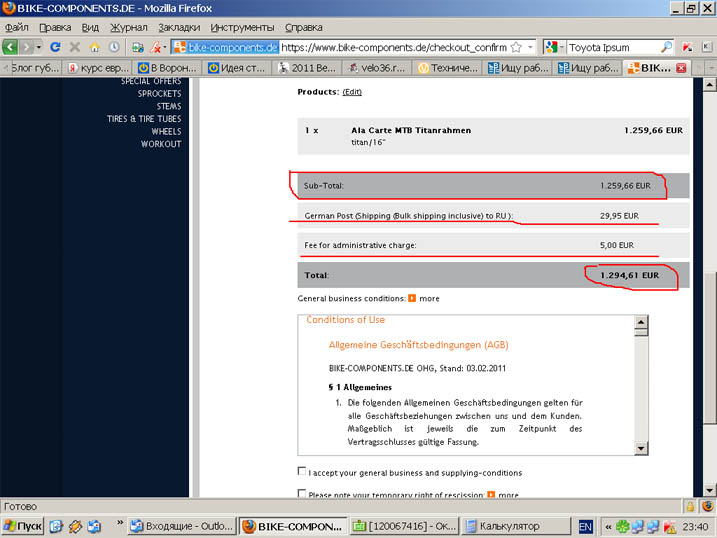
Task: Click the search magnifier icon
Action: coord(667,47)
